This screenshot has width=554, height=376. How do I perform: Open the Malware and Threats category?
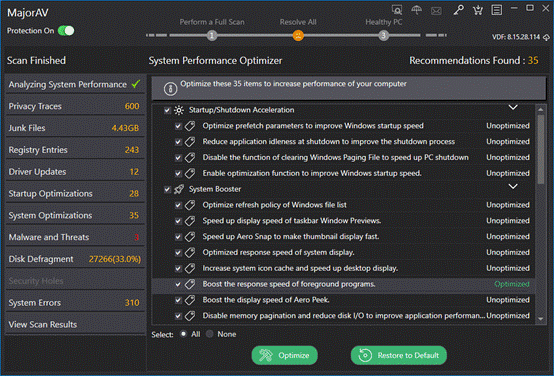(x=75, y=237)
